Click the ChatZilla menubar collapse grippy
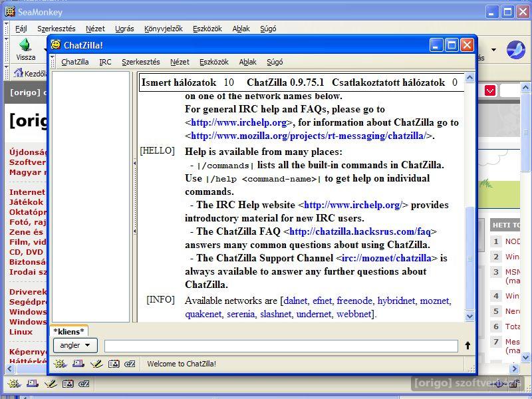 [x=53, y=62]
